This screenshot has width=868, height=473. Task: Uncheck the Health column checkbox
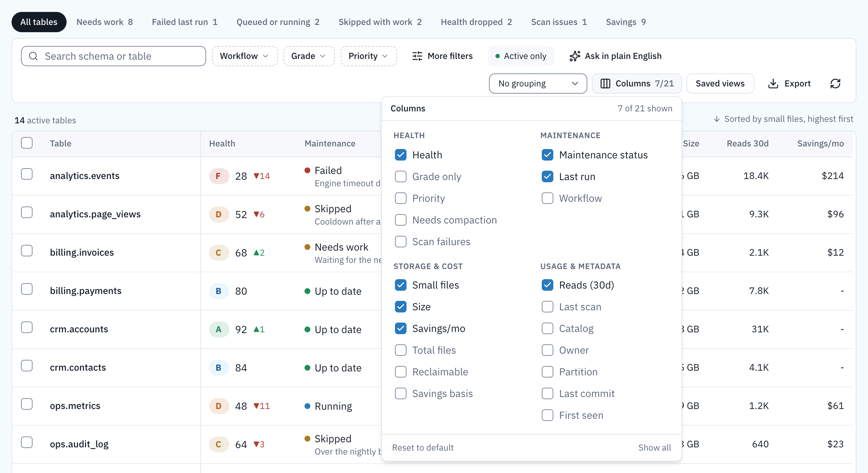pos(401,155)
